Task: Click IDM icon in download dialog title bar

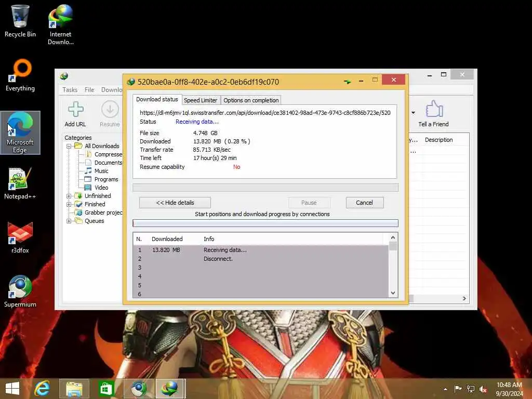Action: (x=130, y=82)
